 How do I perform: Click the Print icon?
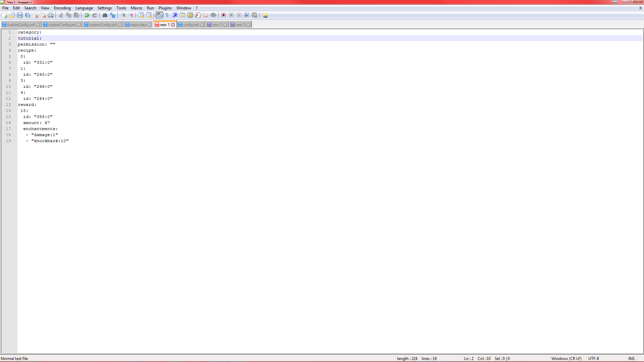click(x=51, y=15)
